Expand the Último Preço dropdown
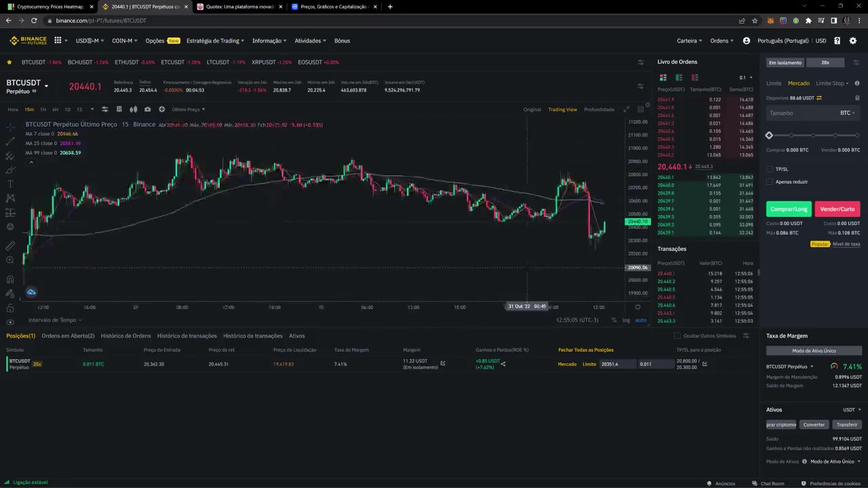 tap(188, 109)
